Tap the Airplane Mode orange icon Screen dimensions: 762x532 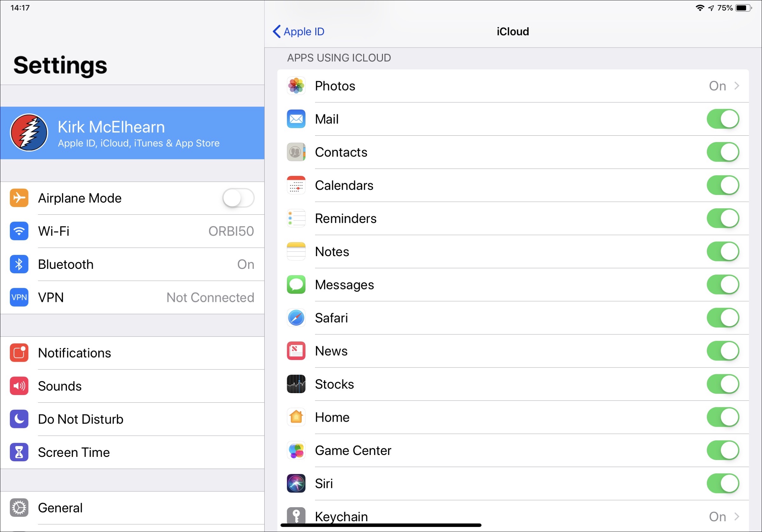coord(19,198)
